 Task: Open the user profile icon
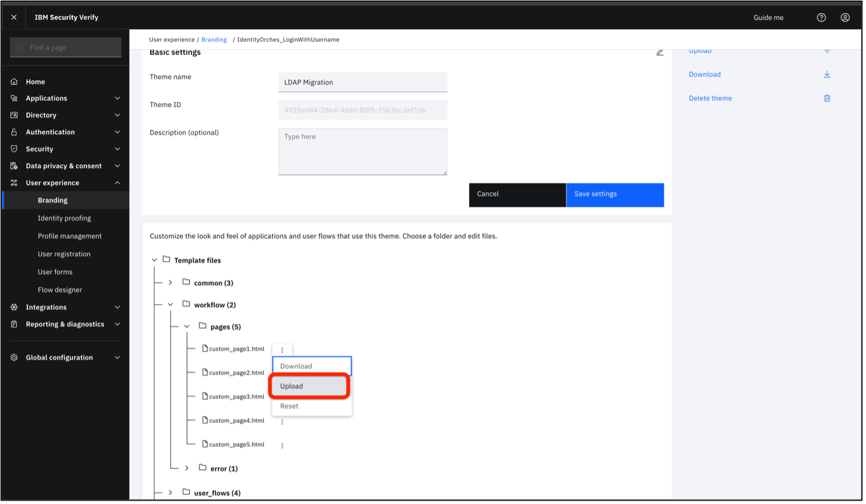coord(845,17)
